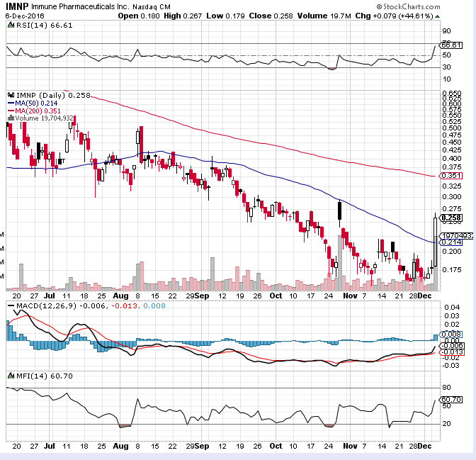Click the RSI(14) indicator legend icon

click(9, 25)
